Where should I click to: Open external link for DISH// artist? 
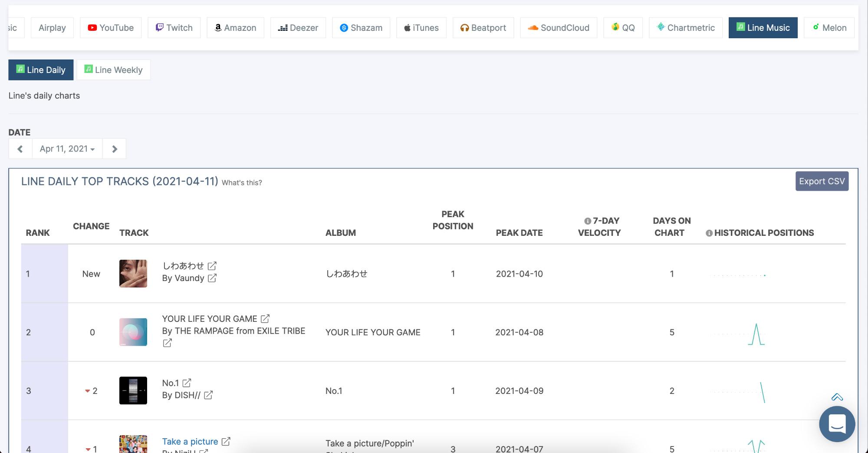pos(208,395)
